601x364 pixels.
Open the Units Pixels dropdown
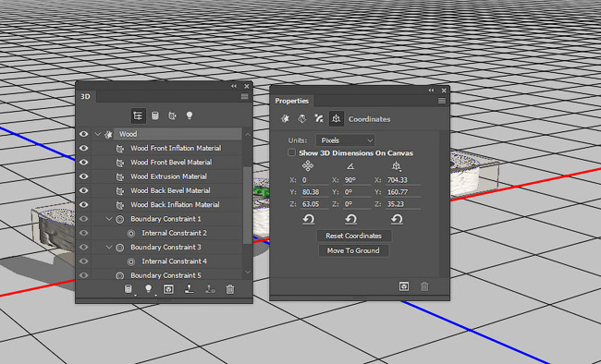click(345, 140)
